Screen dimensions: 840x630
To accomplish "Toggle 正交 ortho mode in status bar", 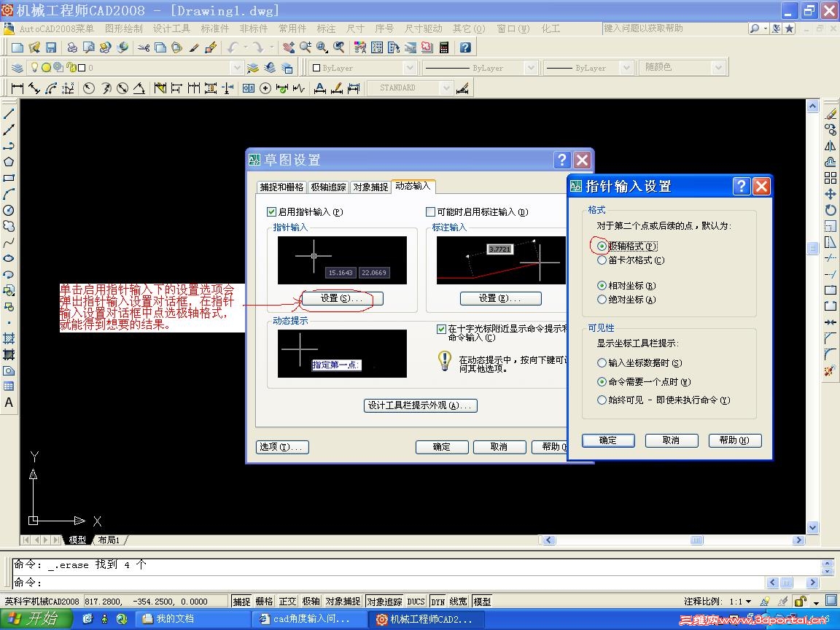I will 287,602.
